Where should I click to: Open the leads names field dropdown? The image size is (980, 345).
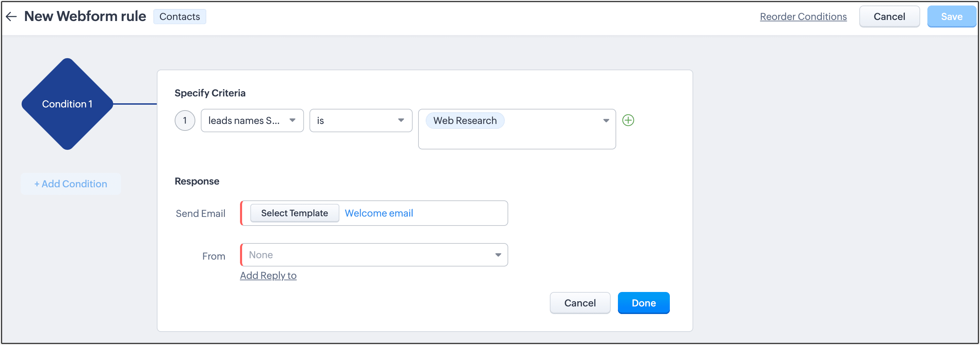(252, 120)
